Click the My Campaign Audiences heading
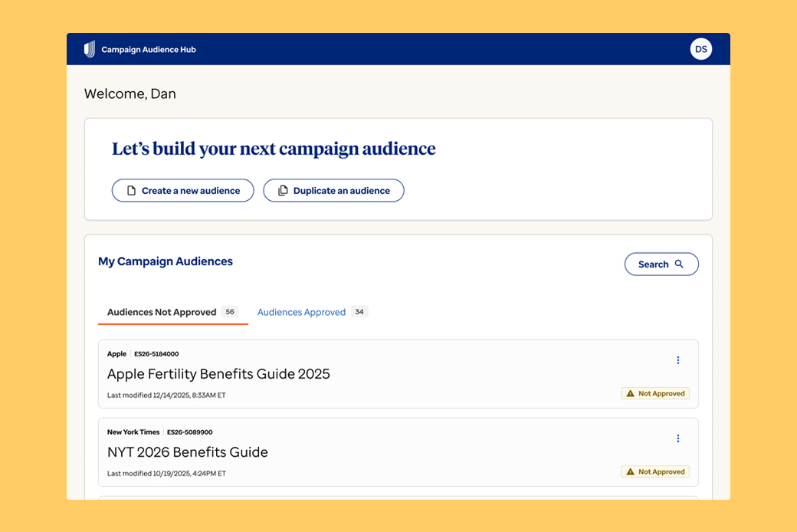 [x=166, y=261]
